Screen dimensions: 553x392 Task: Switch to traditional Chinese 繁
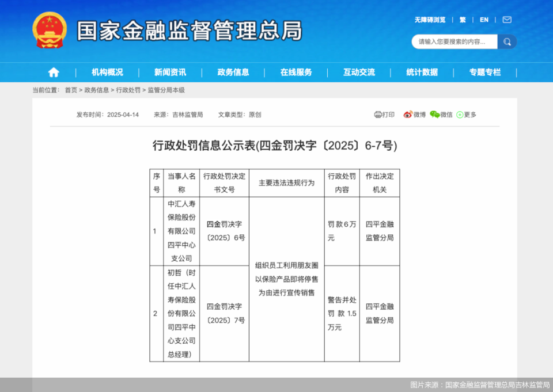coord(463,20)
